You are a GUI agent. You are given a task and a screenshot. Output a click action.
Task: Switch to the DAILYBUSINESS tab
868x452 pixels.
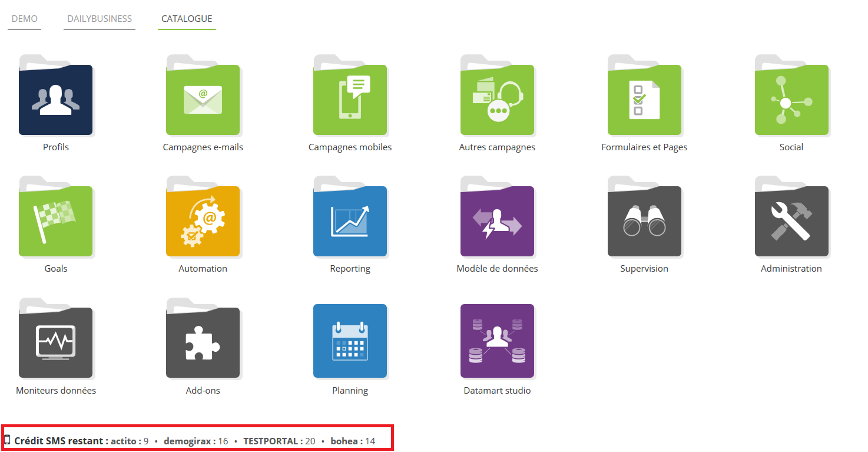pyautogui.click(x=100, y=19)
